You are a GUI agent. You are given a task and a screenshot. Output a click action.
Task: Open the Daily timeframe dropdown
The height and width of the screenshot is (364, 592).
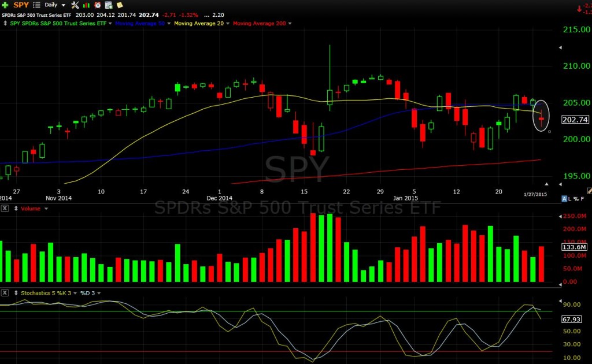[x=55, y=5]
